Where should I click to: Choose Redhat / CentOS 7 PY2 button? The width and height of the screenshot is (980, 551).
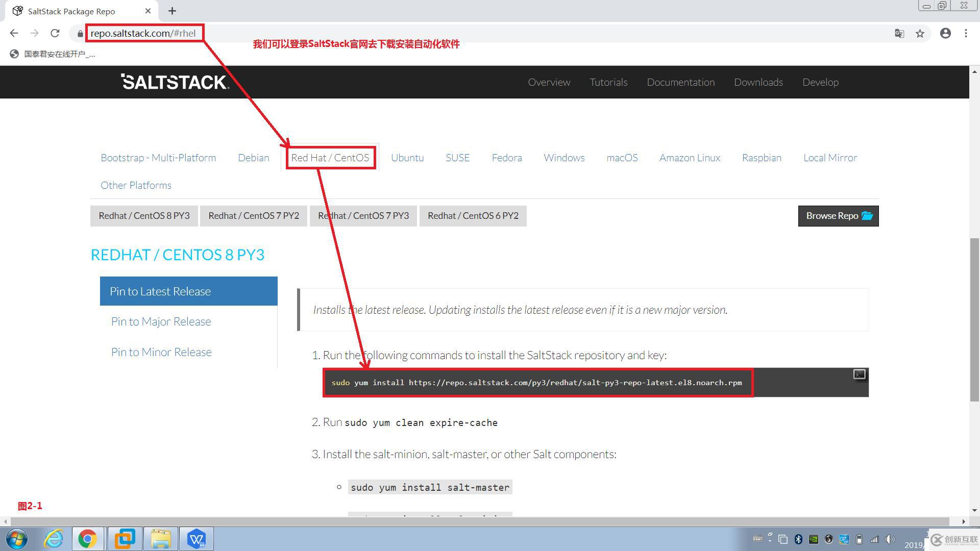(x=254, y=216)
